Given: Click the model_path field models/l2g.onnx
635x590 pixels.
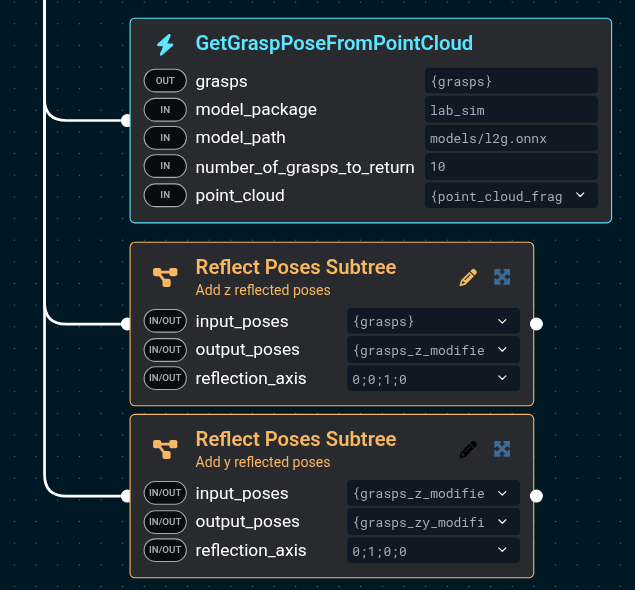Looking at the screenshot, I should point(511,138).
